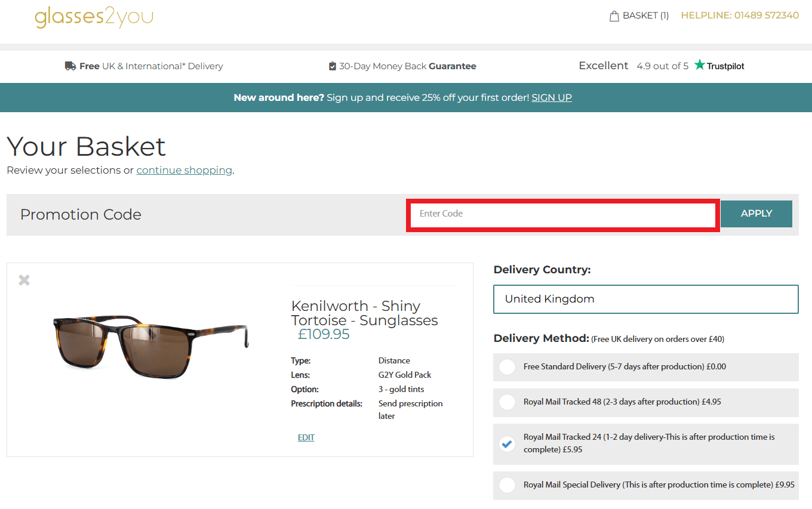Click '4.9 out of 5' rating text
The image size is (812, 509).
[x=662, y=66]
